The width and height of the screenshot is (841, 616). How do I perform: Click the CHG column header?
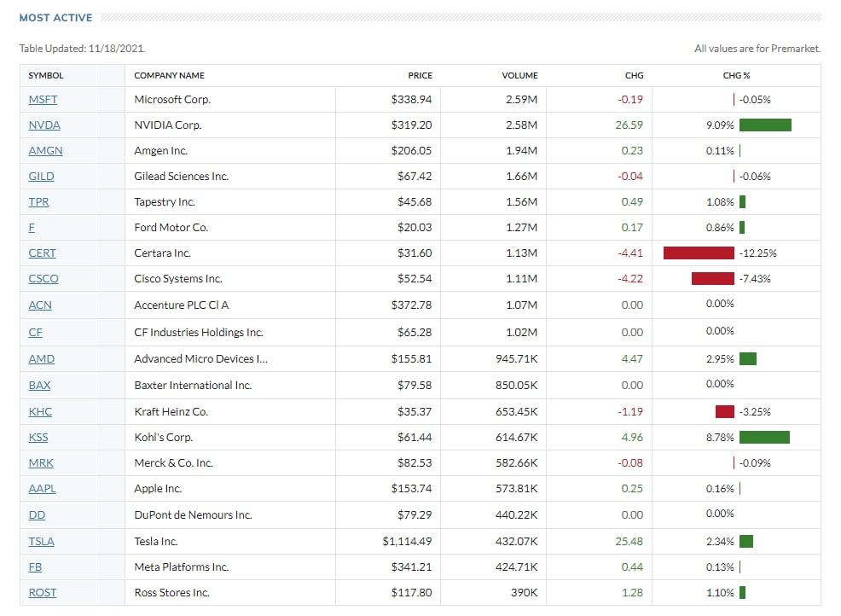point(634,76)
